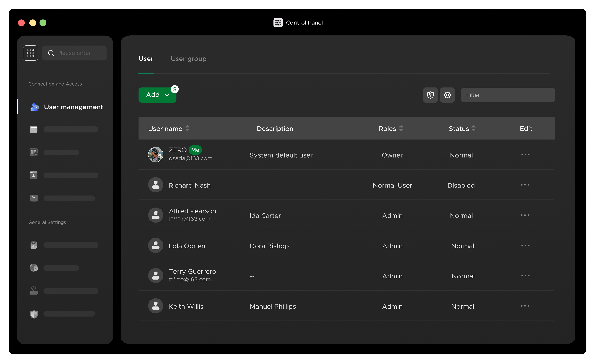Open edit menu for Richard Nash
The height and width of the screenshot is (364, 596).
coord(525,185)
